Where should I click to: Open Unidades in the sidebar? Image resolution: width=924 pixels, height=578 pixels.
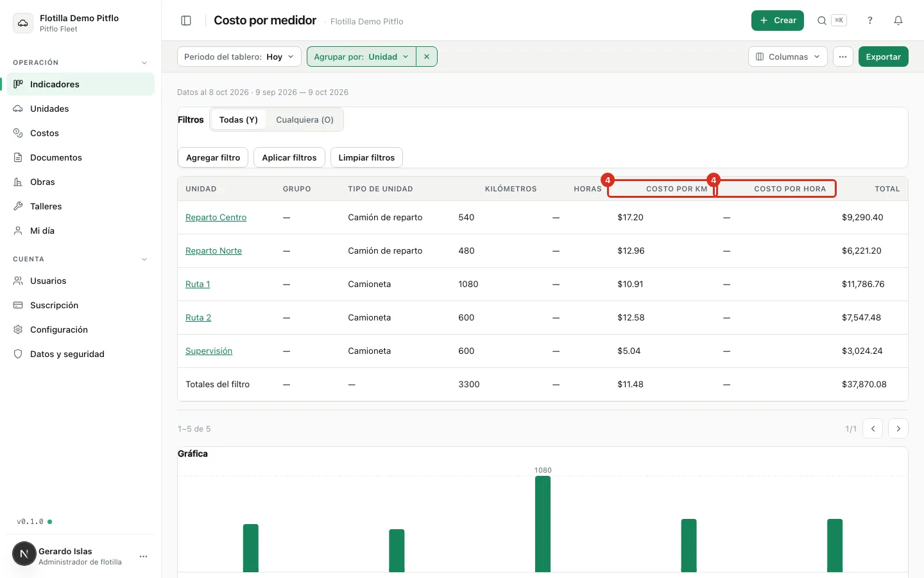pyautogui.click(x=81, y=109)
